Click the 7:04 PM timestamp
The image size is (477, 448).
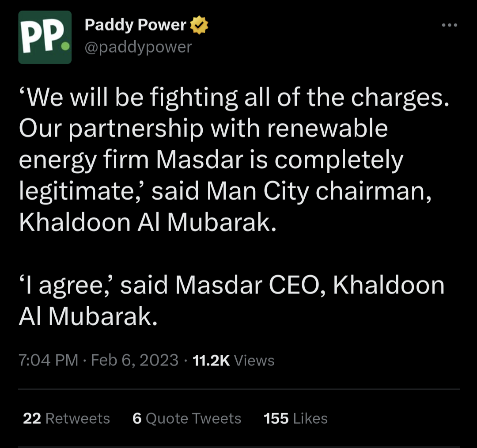[48, 361]
